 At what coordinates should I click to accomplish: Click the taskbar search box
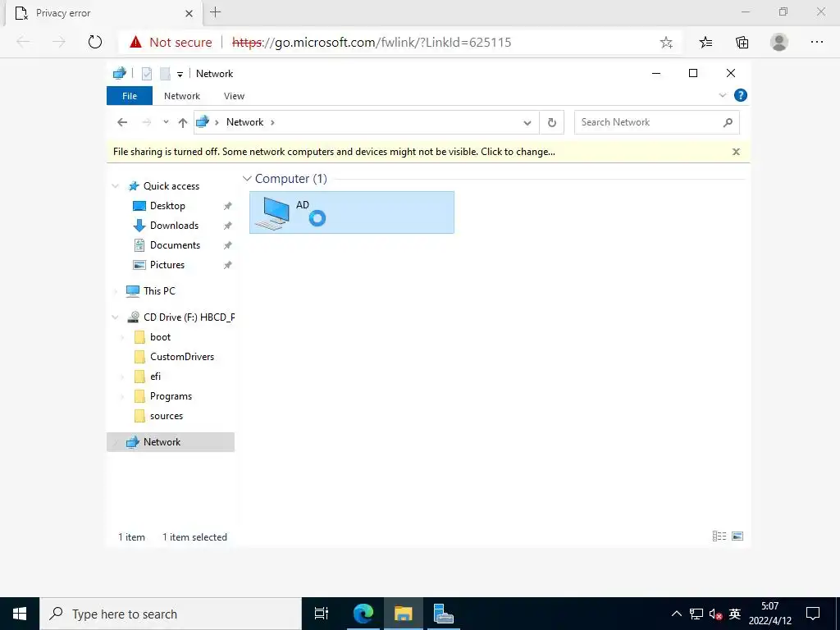[171, 614]
